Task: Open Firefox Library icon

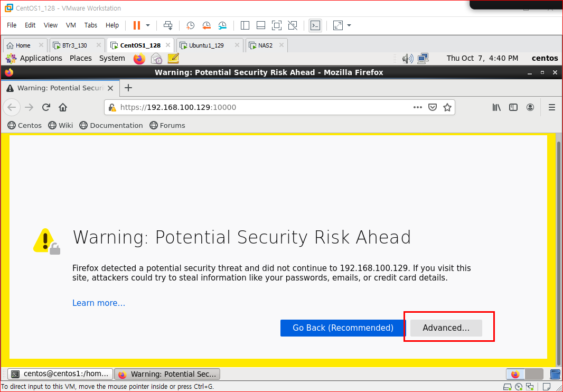Action: 496,107
